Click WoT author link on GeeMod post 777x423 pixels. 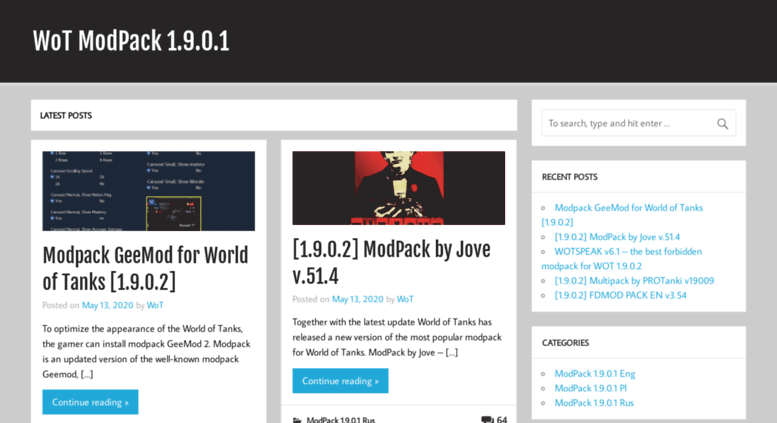(155, 305)
